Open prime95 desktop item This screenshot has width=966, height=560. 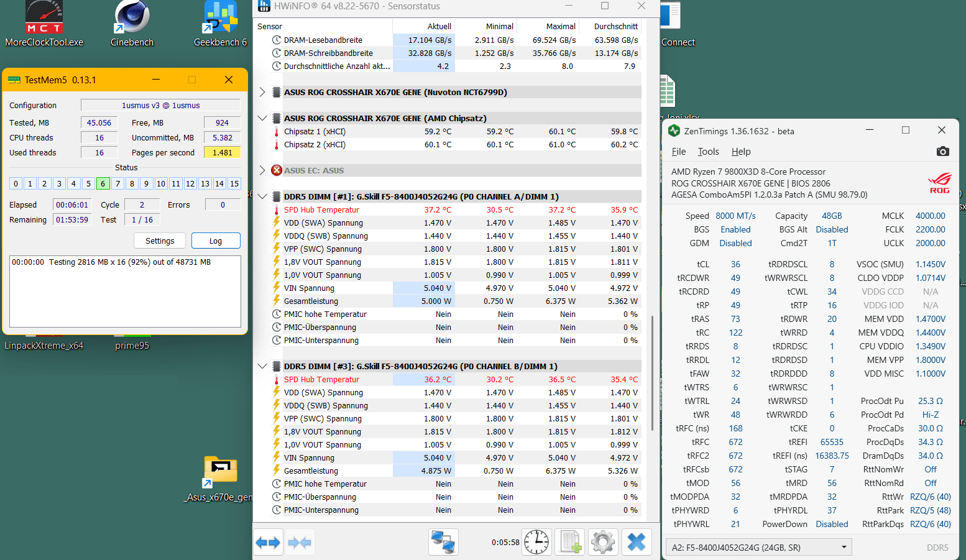point(132,346)
